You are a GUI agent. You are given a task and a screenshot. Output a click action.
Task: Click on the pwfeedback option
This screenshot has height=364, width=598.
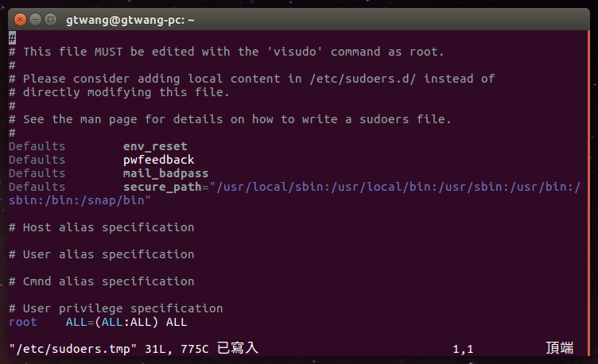point(158,160)
